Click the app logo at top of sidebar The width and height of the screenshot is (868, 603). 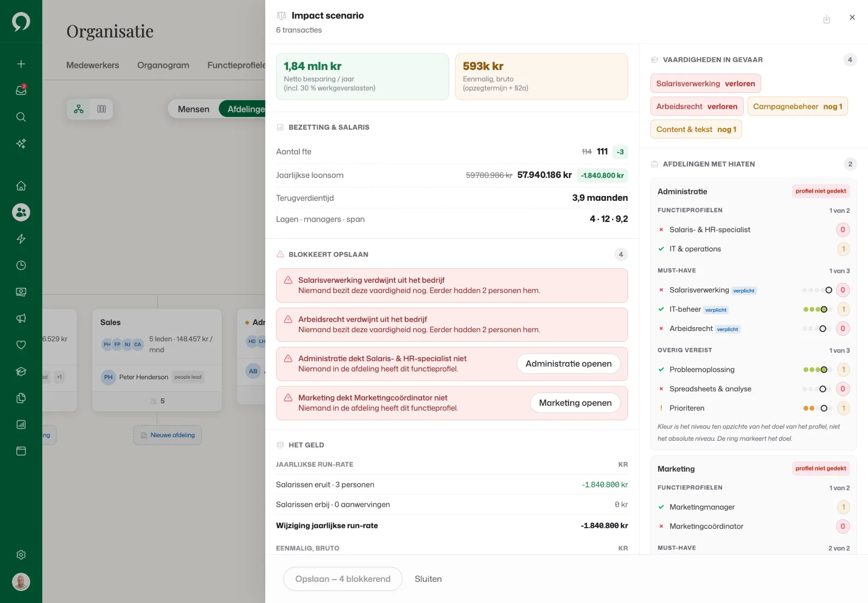click(x=21, y=22)
